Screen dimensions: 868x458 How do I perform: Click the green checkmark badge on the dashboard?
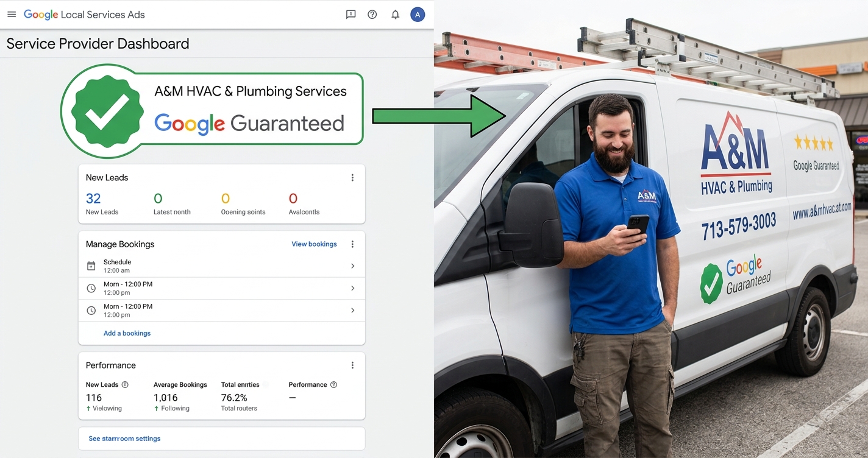point(108,111)
